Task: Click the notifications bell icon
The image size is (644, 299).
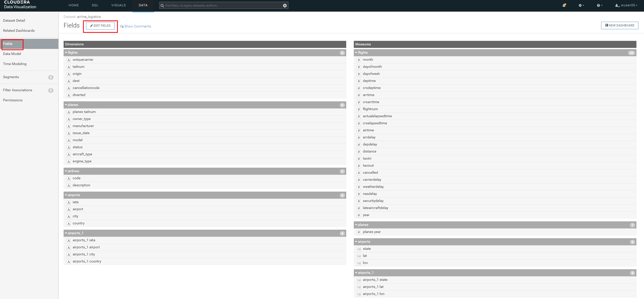Action: pos(564,5)
